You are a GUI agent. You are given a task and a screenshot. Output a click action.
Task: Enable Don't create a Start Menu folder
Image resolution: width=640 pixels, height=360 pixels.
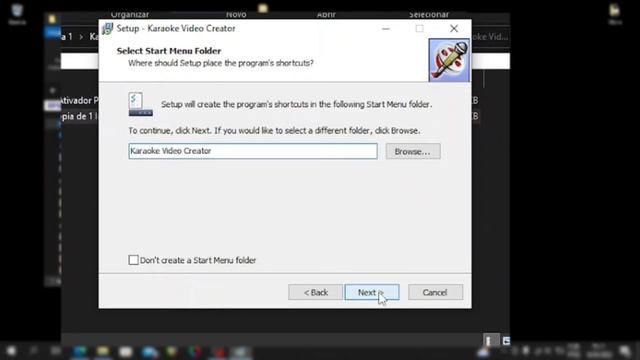point(133,260)
